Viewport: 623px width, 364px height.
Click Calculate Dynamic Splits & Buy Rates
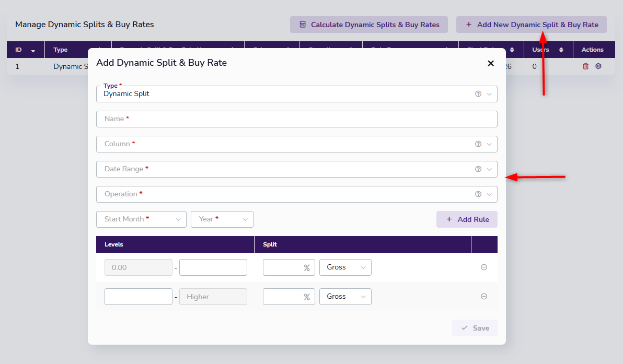(369, 25)
